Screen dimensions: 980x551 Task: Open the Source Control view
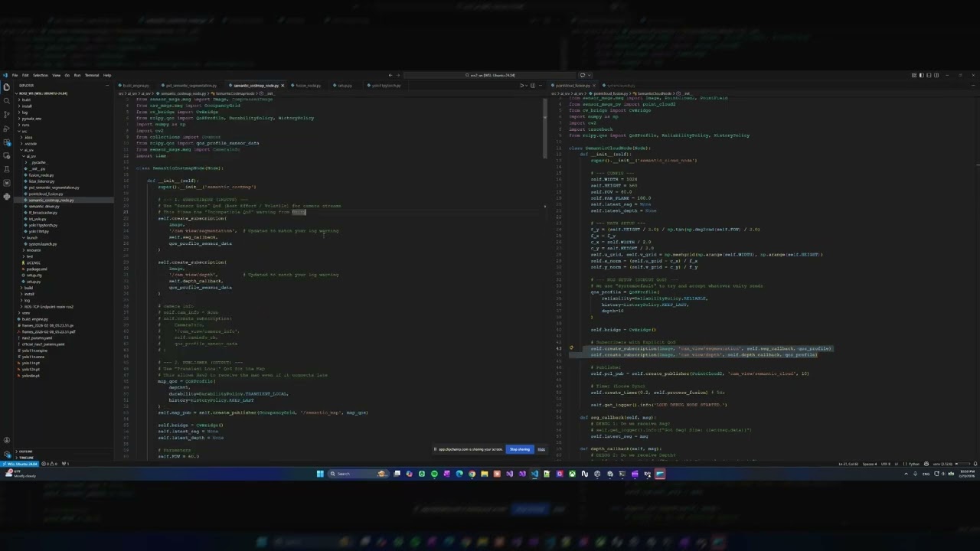pos(7,115)
